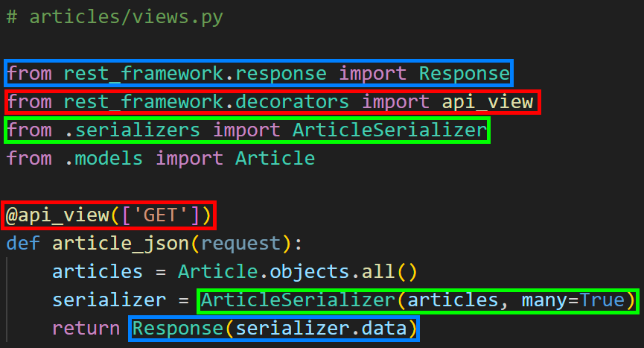Click the 'articles' argument passed to ArticleSerializer

pyautogui.click(x=453, y=300)
